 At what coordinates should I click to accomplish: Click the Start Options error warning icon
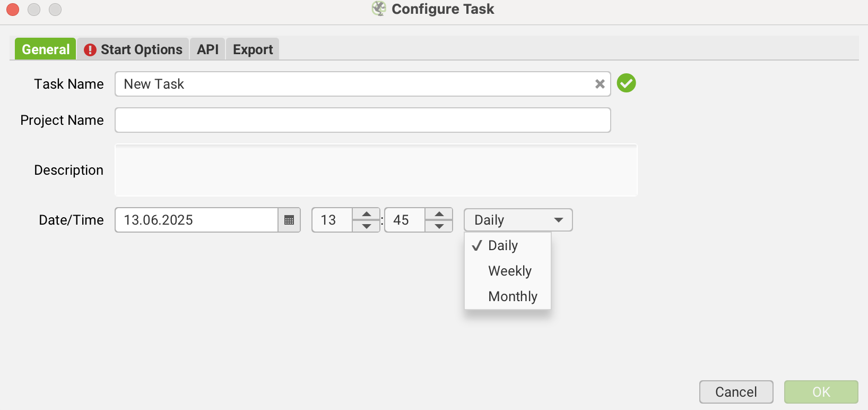click(90, 50)
